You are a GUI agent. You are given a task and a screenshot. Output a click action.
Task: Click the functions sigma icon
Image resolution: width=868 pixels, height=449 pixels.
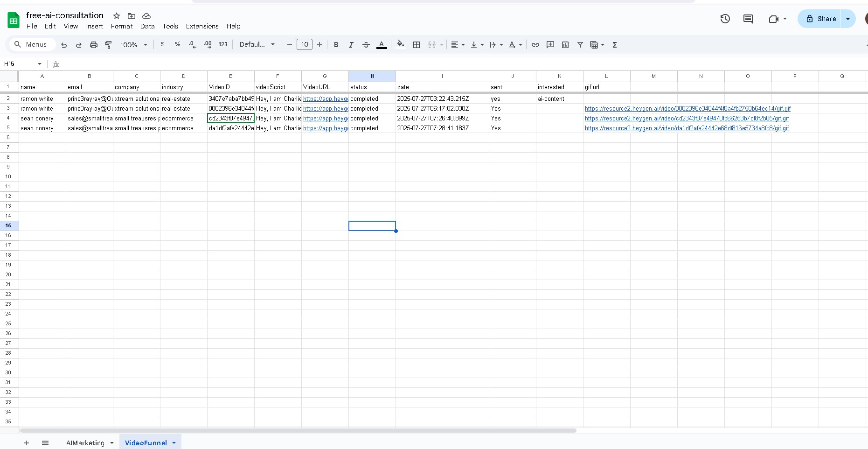pyautogui.click(x=615, y=45)
